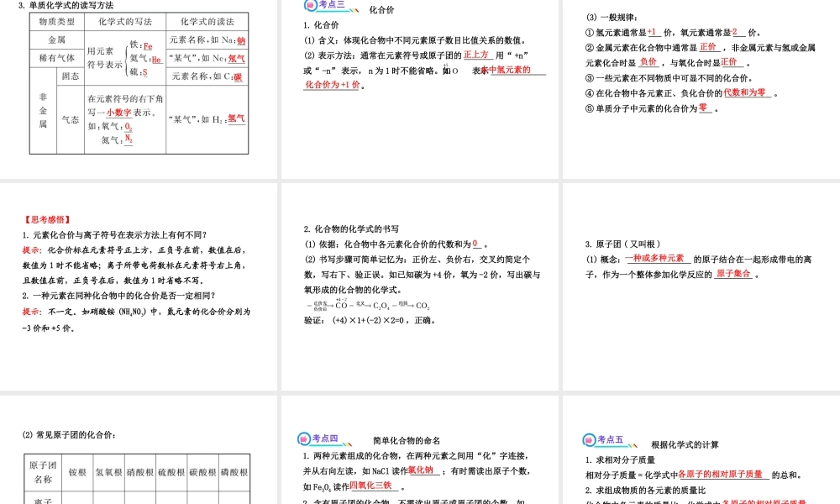This screenshot has width=840, height=504.
Task: Click the heading 3. 原子团（又叫根）
Action: pos(622,244)
